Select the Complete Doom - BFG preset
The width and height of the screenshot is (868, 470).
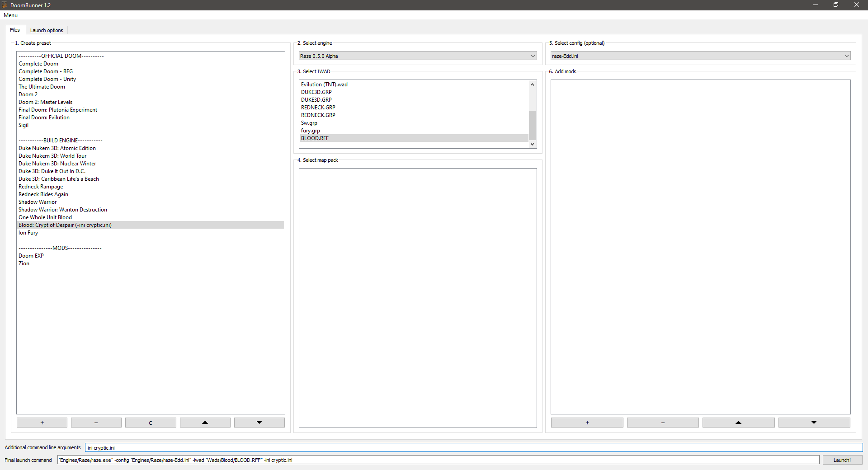pos(151,71)
